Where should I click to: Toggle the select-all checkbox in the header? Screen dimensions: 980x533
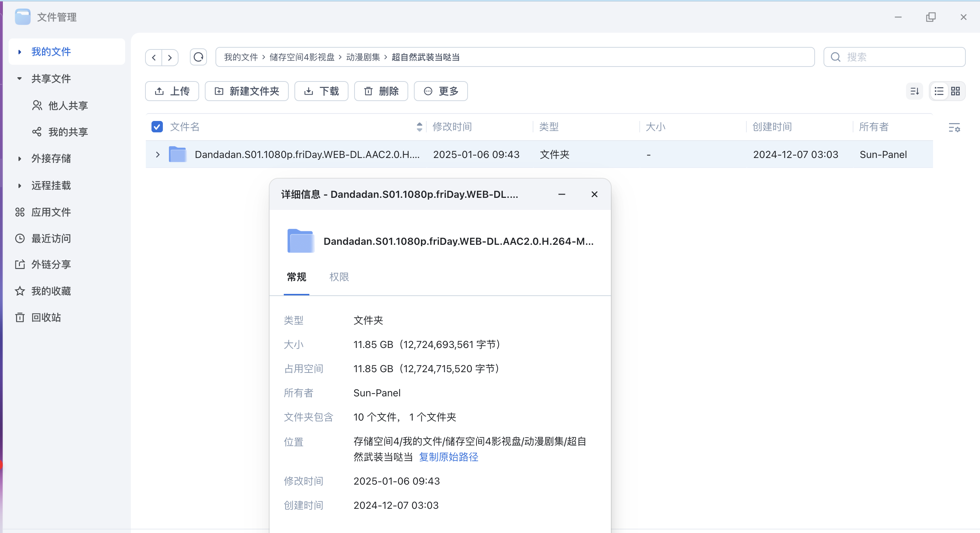tap(157, 127)
